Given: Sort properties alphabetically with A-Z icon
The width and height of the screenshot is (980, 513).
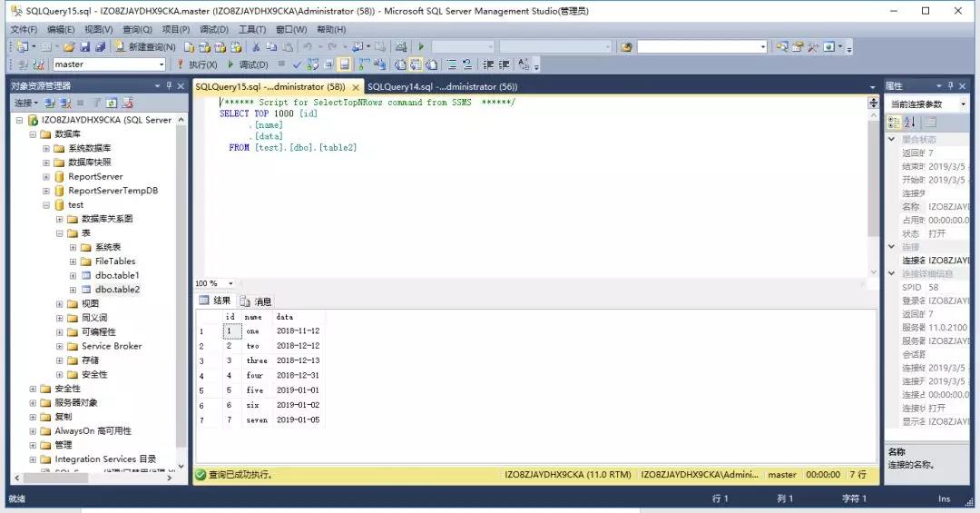Looking at the screenshot, I should pos(910,122).
